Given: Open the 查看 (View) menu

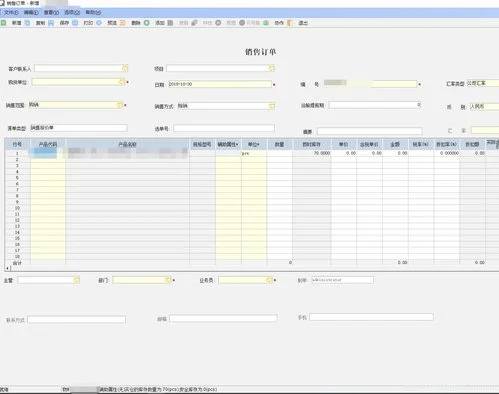Looking at the screenshot, I should click(51, 12).
